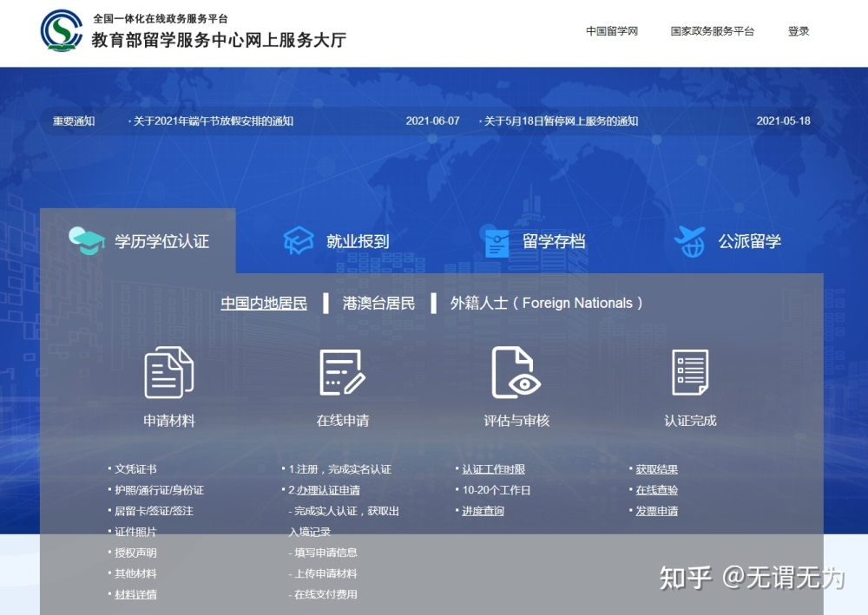Screen dimensions: 868x615
Task: Click the 在线申请 form pencil icon
Action: pyautogui.click(x=343, y=372)
